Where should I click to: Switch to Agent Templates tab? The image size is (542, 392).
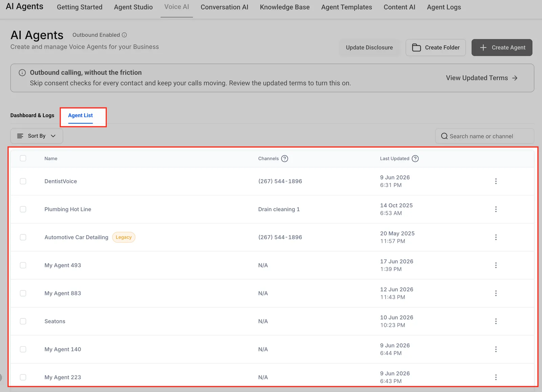pyautogui.click(x=347, y=7)
